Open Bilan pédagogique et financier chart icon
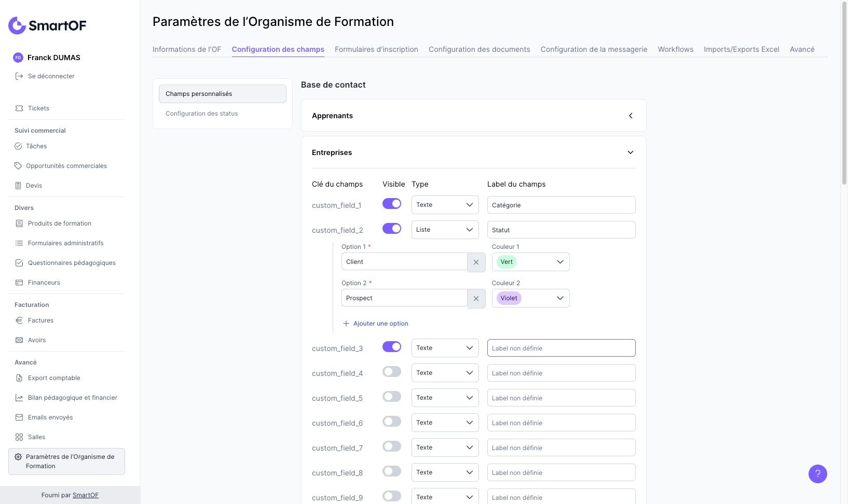Viewport: 848px width, 504px height. pyautogui.click(x=19, y=398)
